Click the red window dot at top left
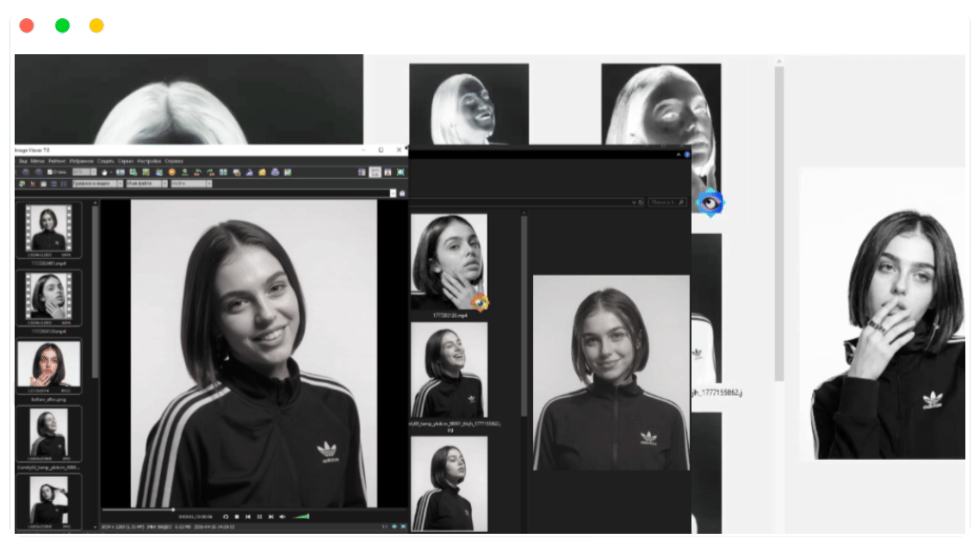Screen dimensions: 980x551 click(x=26, y=26)
